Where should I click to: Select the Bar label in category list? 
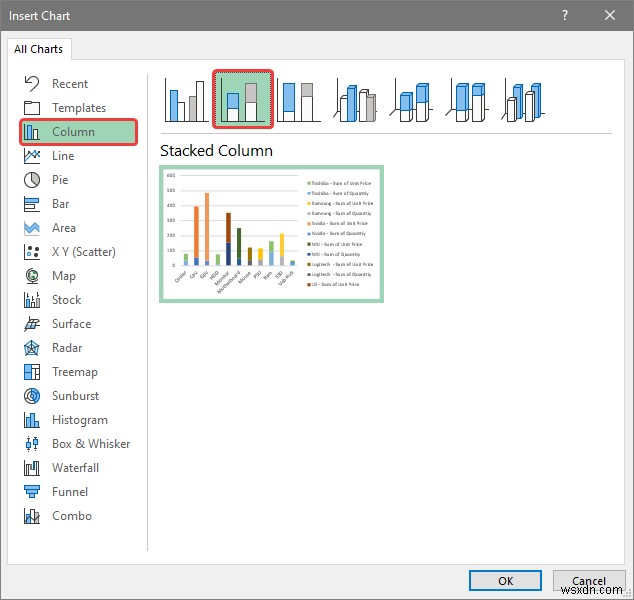click(x=61, y=204)
